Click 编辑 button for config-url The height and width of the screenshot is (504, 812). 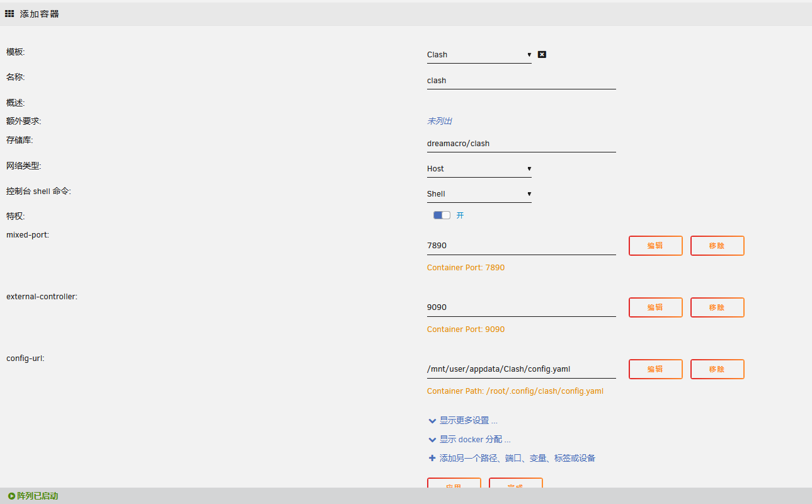(655, 369)
